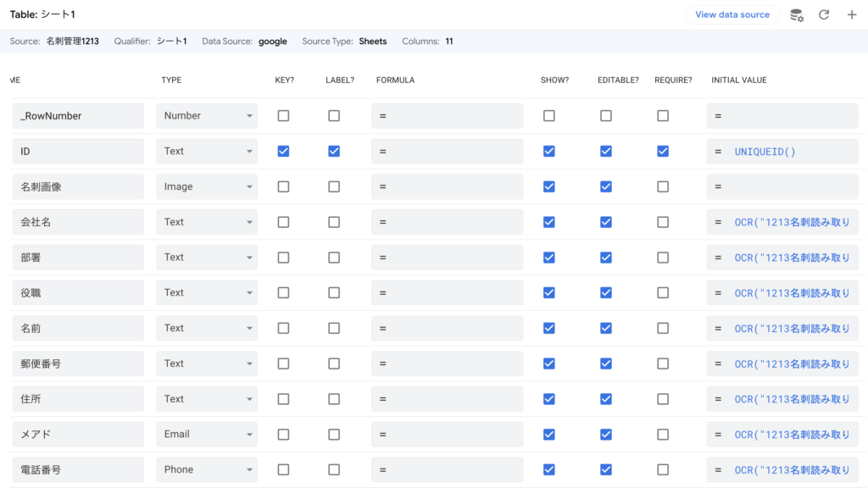
Task: Check the REQUIRE checkbox for 会社名 row
Action: pyautogui.click(x=663, y=222)
